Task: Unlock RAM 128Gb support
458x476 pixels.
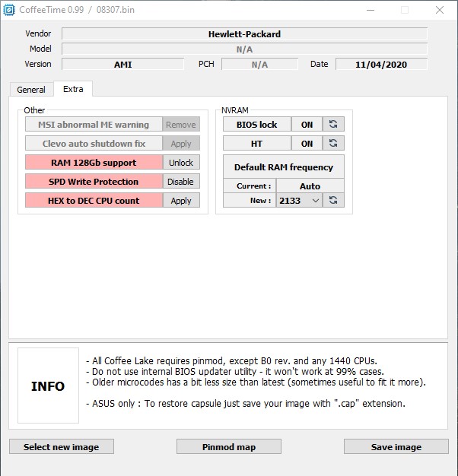Action: (x=181, y=163)
